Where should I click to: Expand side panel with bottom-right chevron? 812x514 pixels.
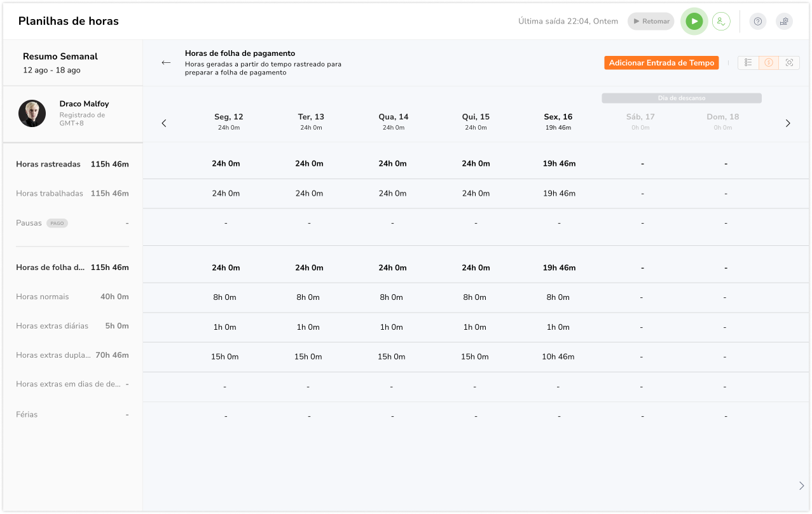[x=801, y=485]
